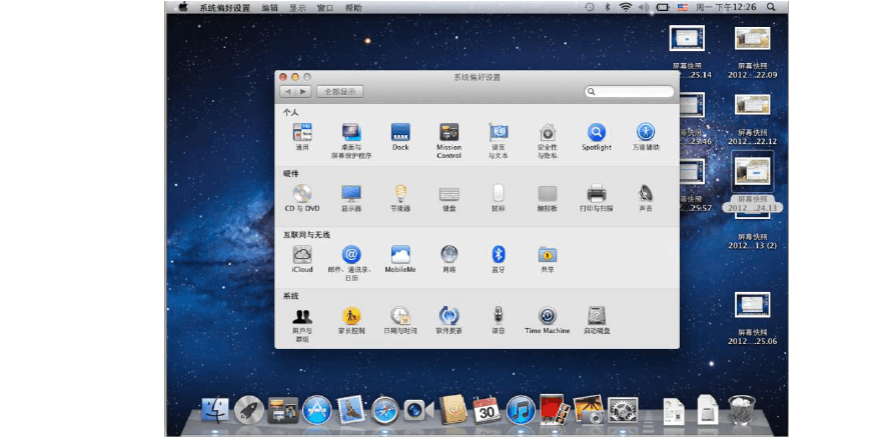Screen dimensions: 893x437
Task: Click the forward arrow in preferences toolbar
Action: tap(303, 92)
